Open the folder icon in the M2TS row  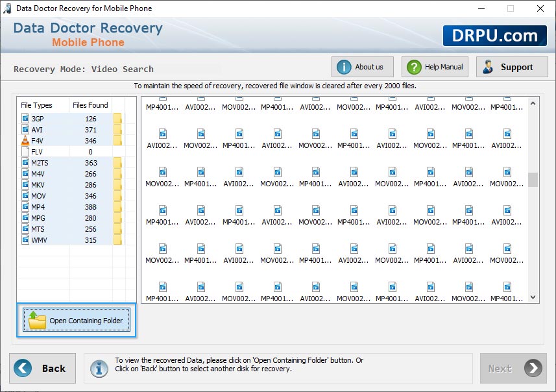click(x=117, y=162)
